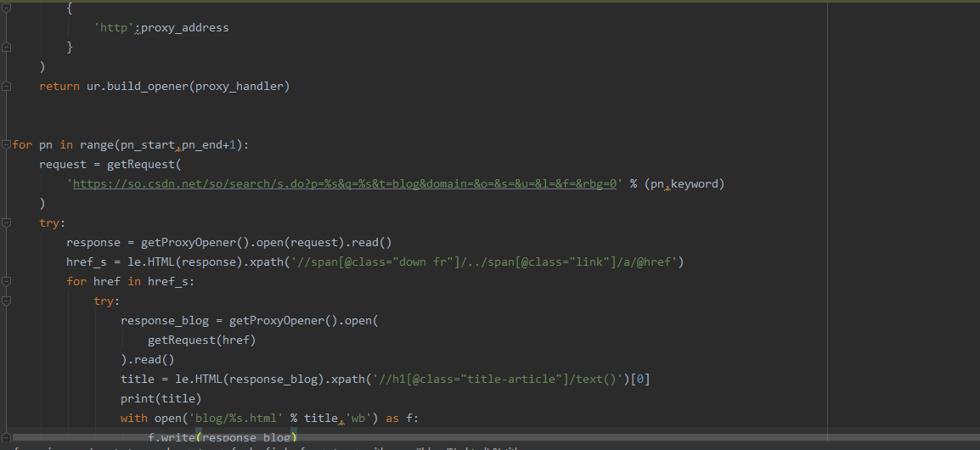
Task: Click 'response_blog = getProxyOpener().open(' line
Action: [250, 321]
